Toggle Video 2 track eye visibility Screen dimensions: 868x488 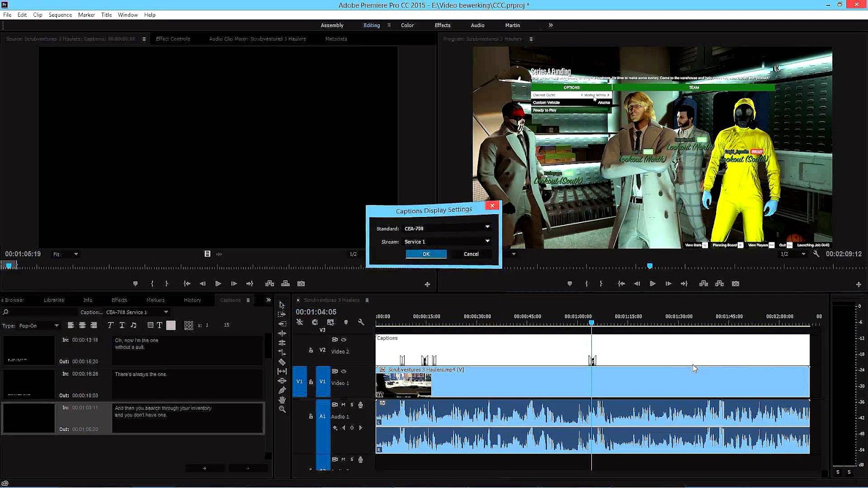click(343, 339)
